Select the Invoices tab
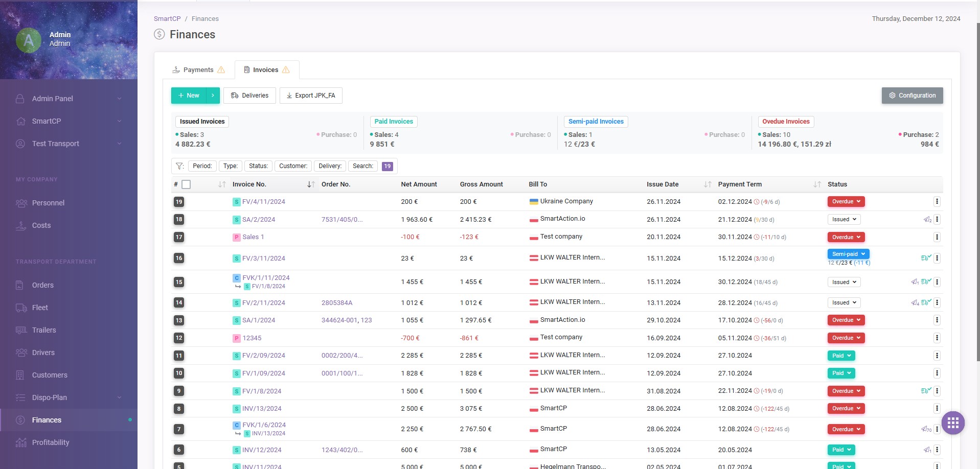The width and height of the screenshot is (980, 469). point(266,70)
